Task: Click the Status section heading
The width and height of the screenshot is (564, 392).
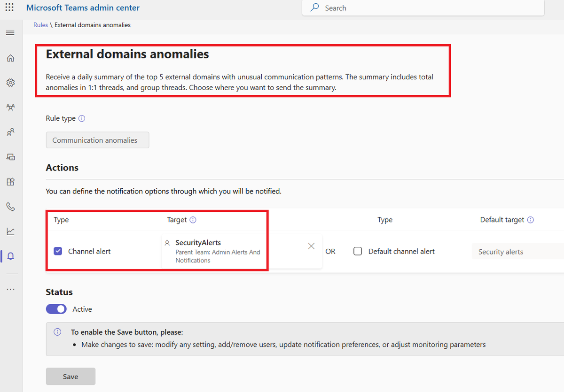Action: (x=59, y=292)
